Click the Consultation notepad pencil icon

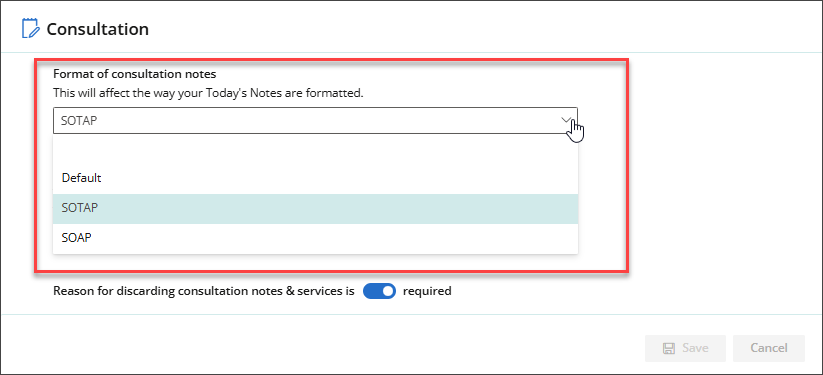click(30, 28)
